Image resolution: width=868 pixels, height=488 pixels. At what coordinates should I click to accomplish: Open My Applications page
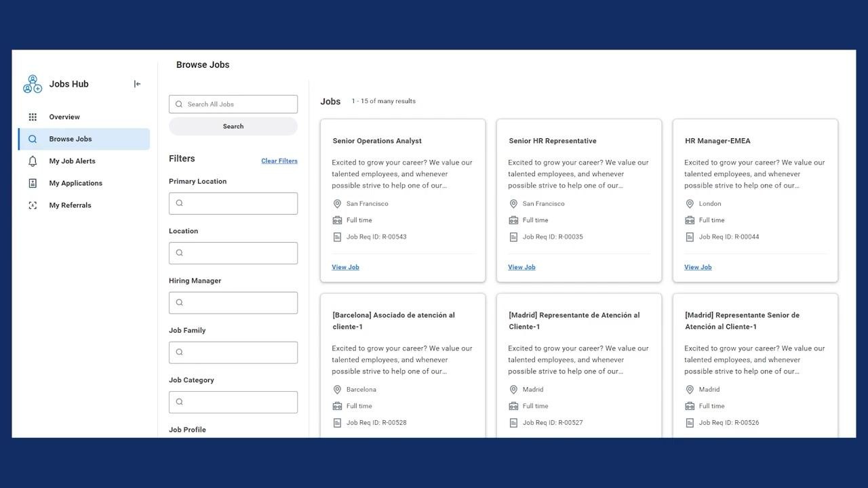(84, 183)
